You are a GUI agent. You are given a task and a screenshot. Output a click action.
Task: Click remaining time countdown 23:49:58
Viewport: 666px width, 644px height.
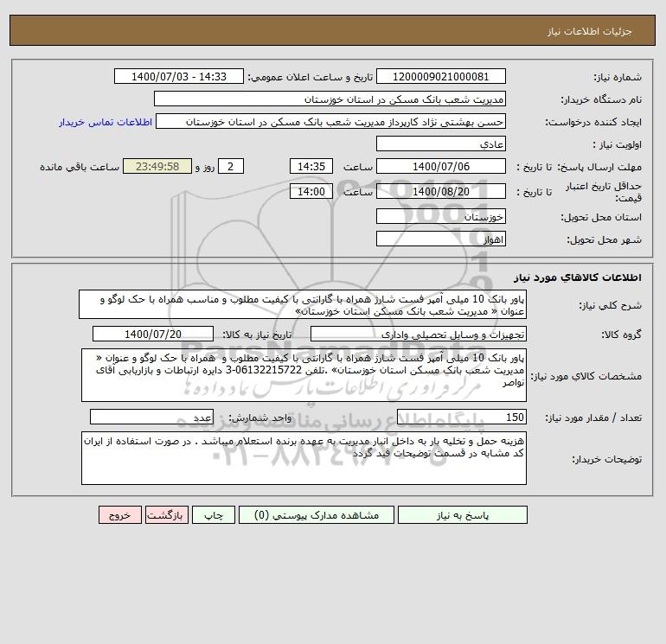pos(157,167)
